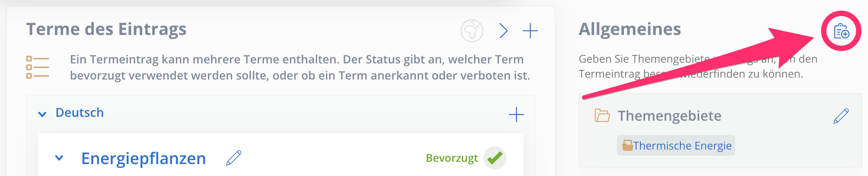
Task: Click the orange list icon beside the description
Action: pos(38,67)
